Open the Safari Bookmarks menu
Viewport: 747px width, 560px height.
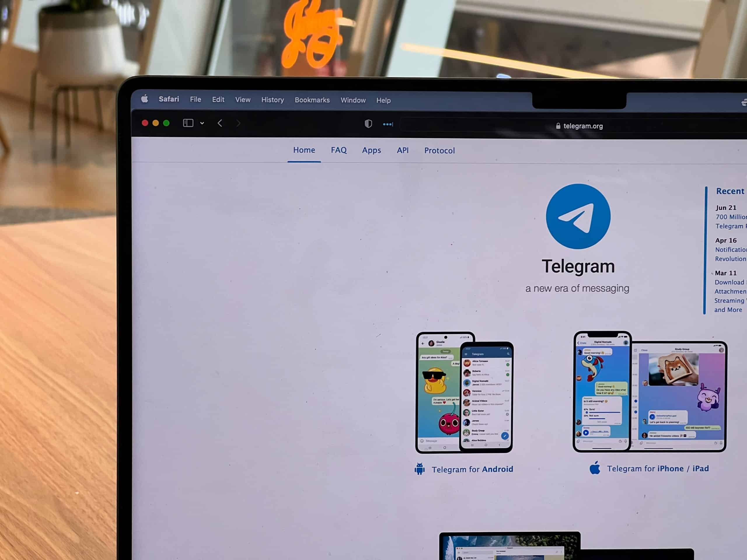[312, 100]
